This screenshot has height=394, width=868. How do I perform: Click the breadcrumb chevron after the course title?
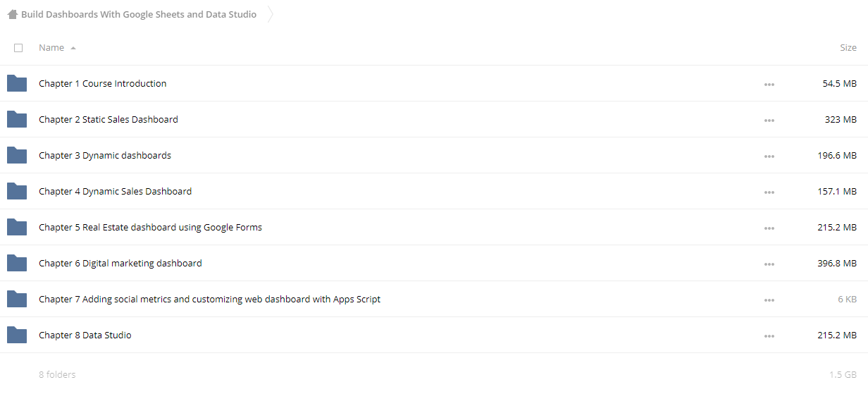pyautogui.click(x=271, y=14)
